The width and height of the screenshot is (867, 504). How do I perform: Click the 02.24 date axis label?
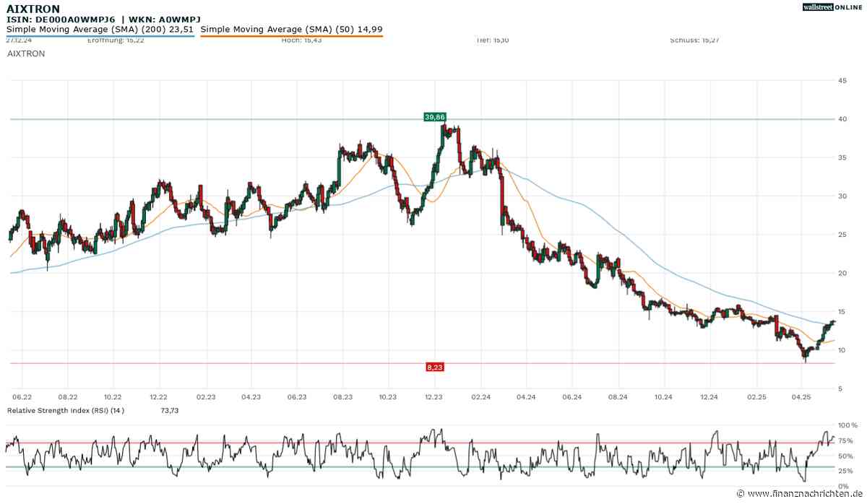point(480,396)
